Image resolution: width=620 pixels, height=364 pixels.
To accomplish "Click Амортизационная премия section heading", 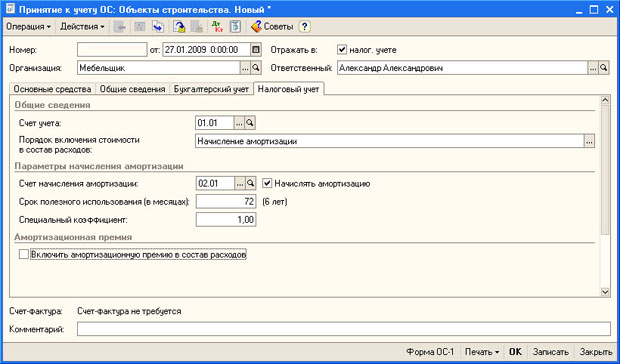I will point(73,237).
